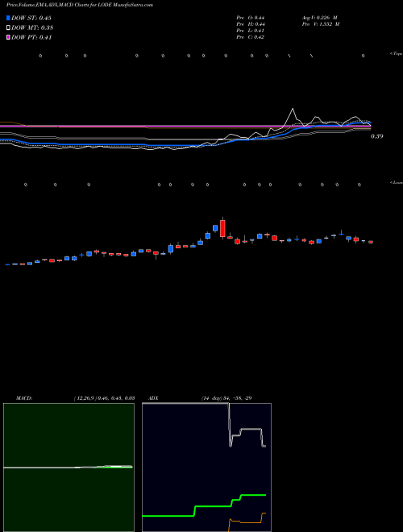Click the 'Pre V: 1.552 M' volume text
Image resolution: width=403 pixels, height=532 pixels.
tap(321, 24)
